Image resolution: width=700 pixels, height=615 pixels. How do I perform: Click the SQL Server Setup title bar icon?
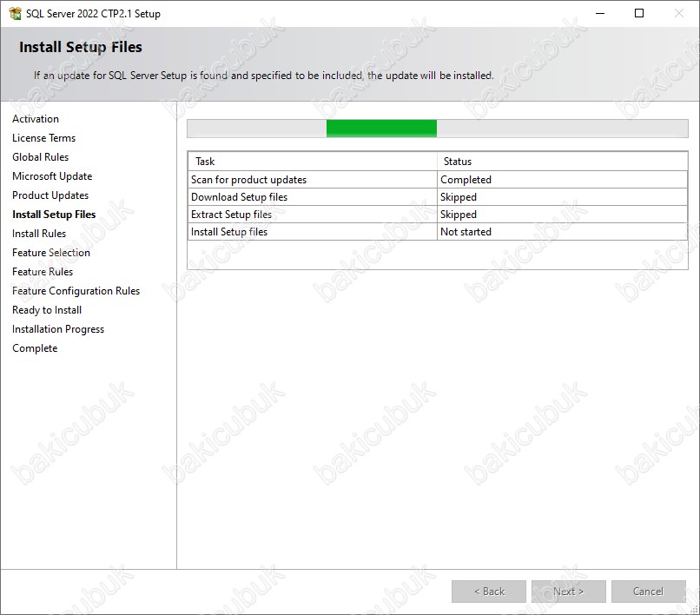[15, 13]
